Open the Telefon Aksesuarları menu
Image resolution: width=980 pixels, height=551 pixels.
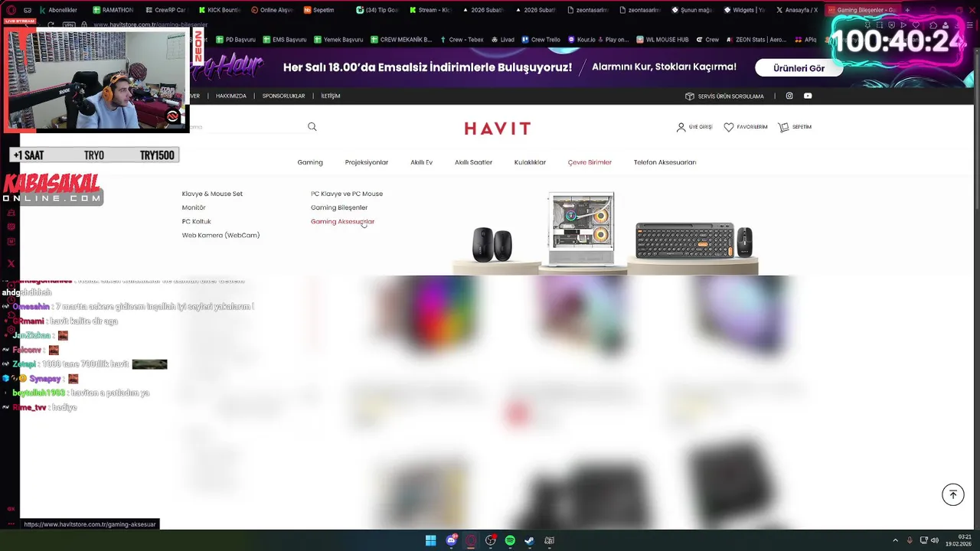[665, 162]
